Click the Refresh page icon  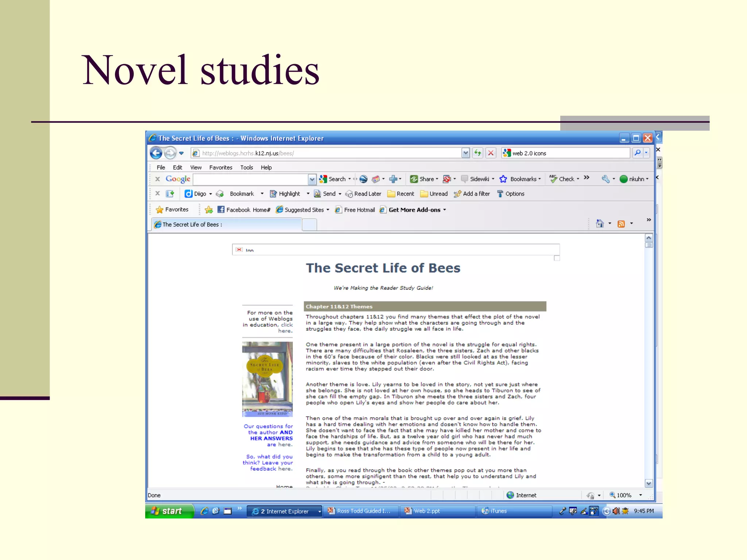pyautogui.click(x=477, y=153)
